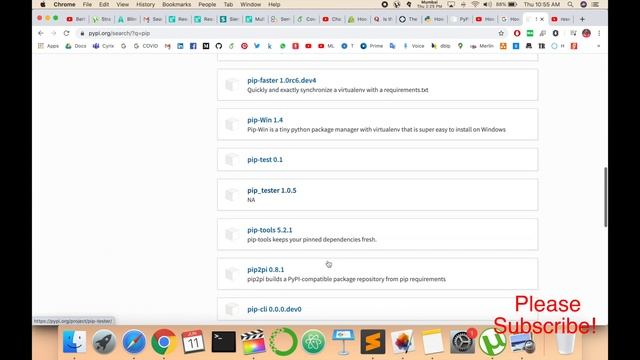Open the Chrome profile avatar

click(x=587, y=33)
